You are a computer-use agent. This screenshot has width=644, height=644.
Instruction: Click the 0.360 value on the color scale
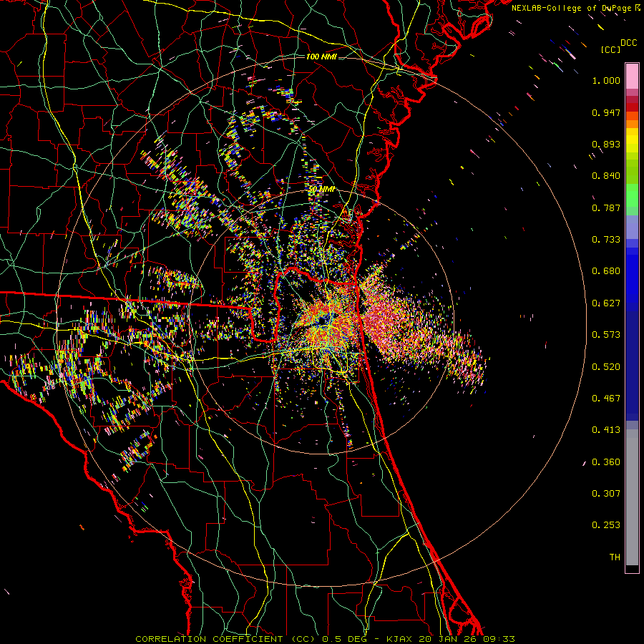pos(606,462)
